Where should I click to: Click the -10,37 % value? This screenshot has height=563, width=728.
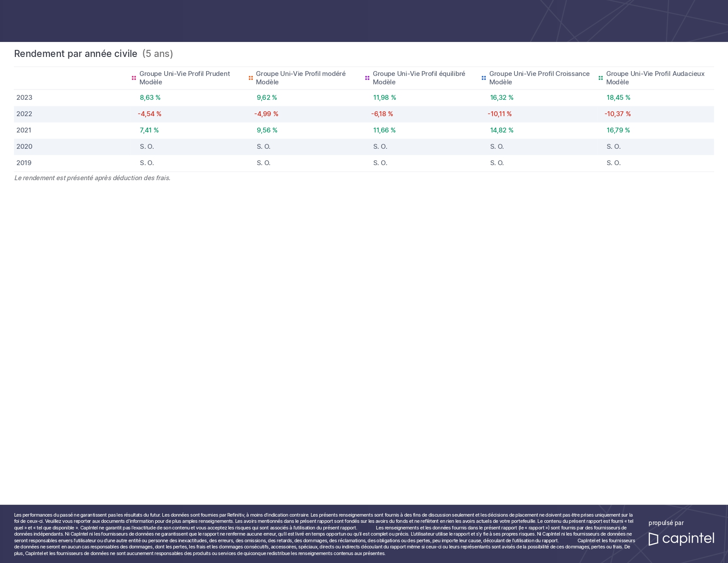618,114
